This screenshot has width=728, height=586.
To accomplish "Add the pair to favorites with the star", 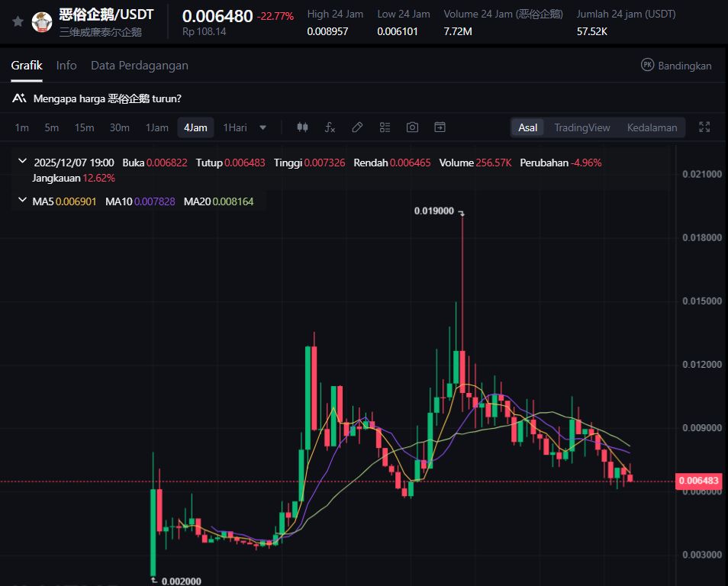I will 18,21.
